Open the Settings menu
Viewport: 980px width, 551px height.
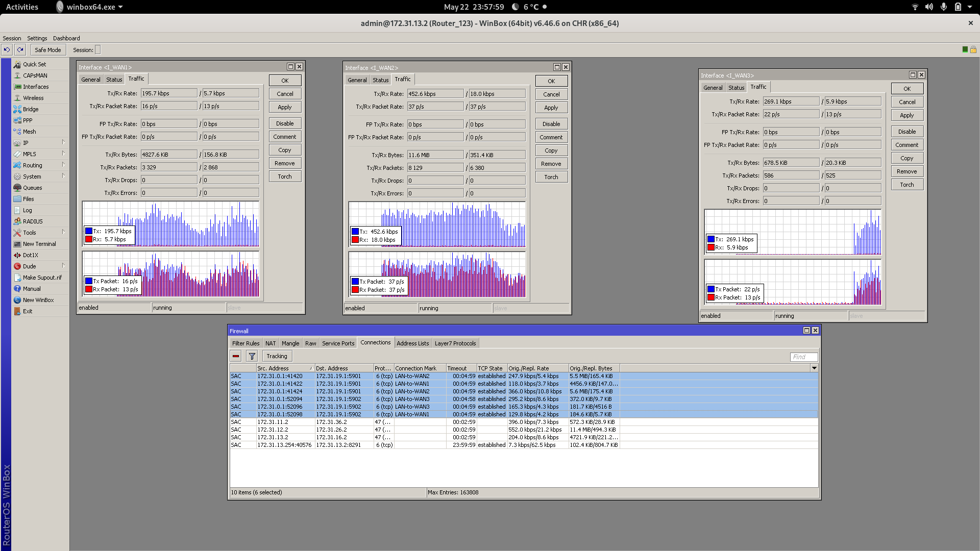[x=37, y=38]
